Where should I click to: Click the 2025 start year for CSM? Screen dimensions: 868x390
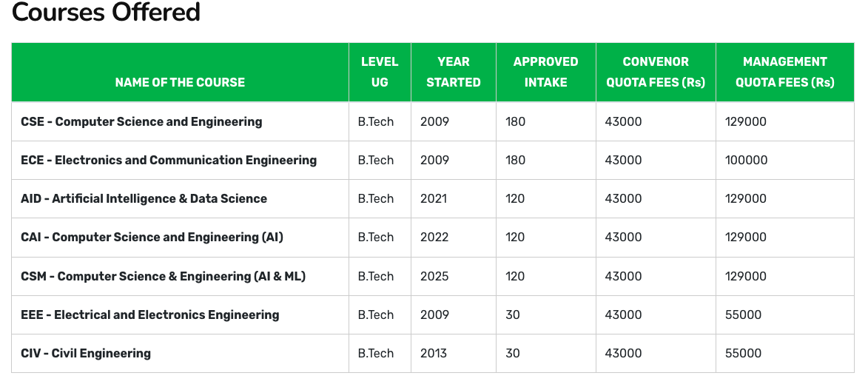[434, 276]
